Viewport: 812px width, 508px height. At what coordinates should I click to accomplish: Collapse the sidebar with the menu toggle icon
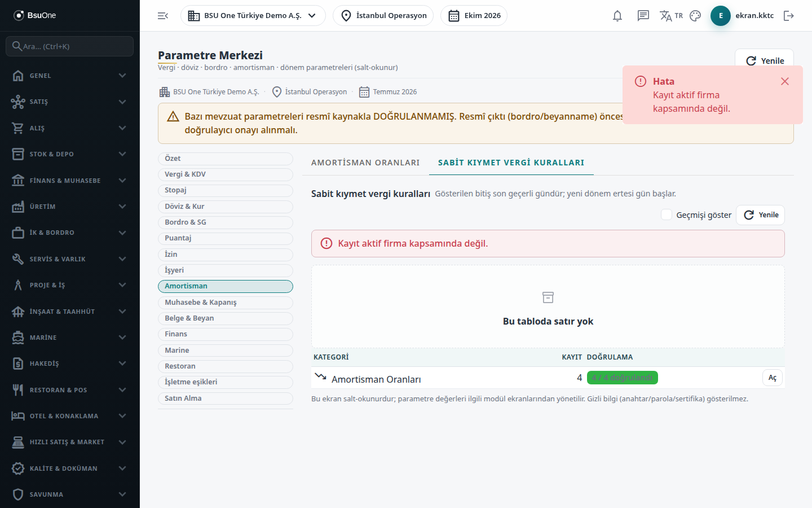163,16
